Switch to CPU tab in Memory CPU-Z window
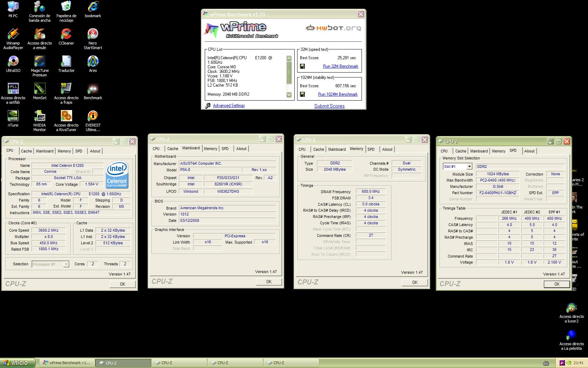This screenshot has width=588, height=368. click(302, 149)
